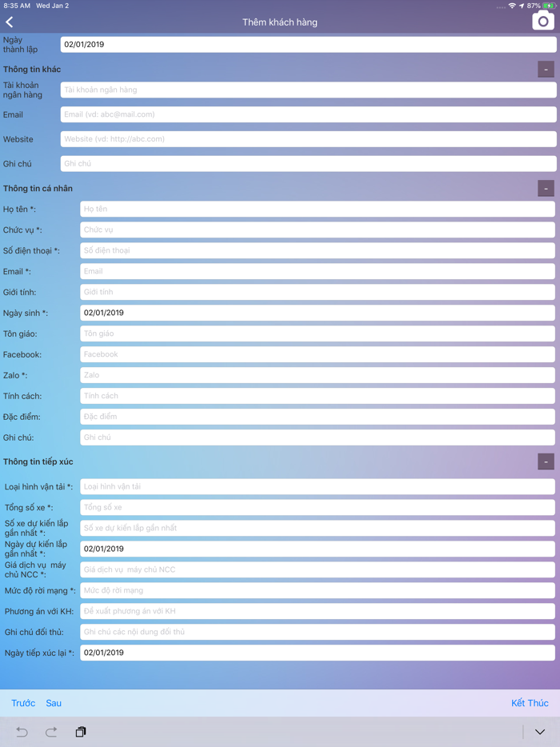Collapse the Thông tin khác section
This screenshot has height=747, width=560.
click(x=546, y=70)
